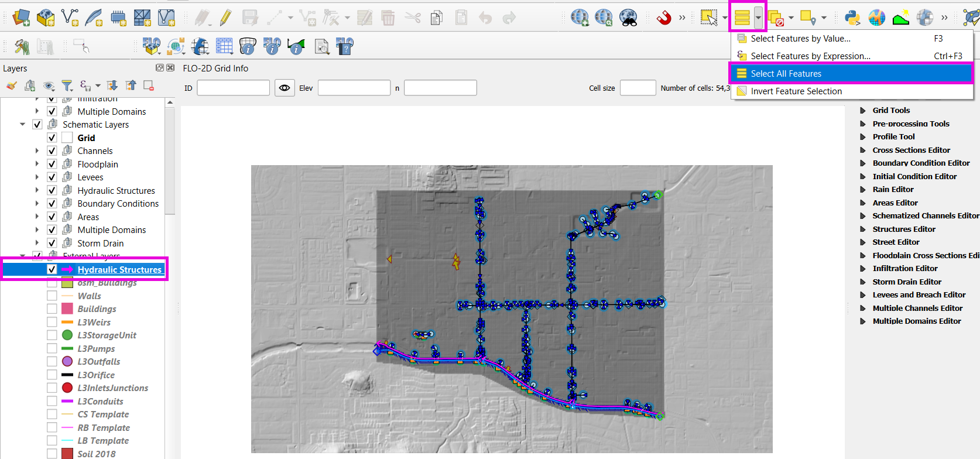
Task: Click Toggle Editing pencil icon
Action: click(225, 18)
